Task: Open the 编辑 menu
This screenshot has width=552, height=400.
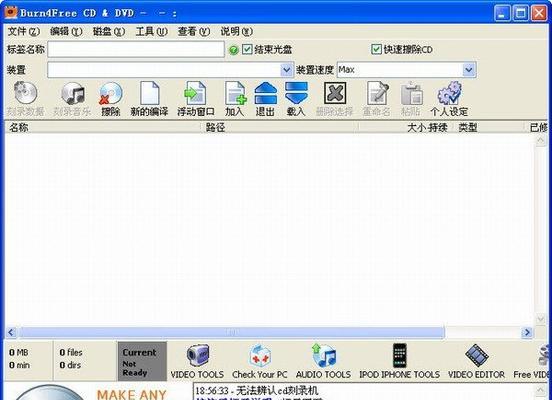Action: pos(66,32)
